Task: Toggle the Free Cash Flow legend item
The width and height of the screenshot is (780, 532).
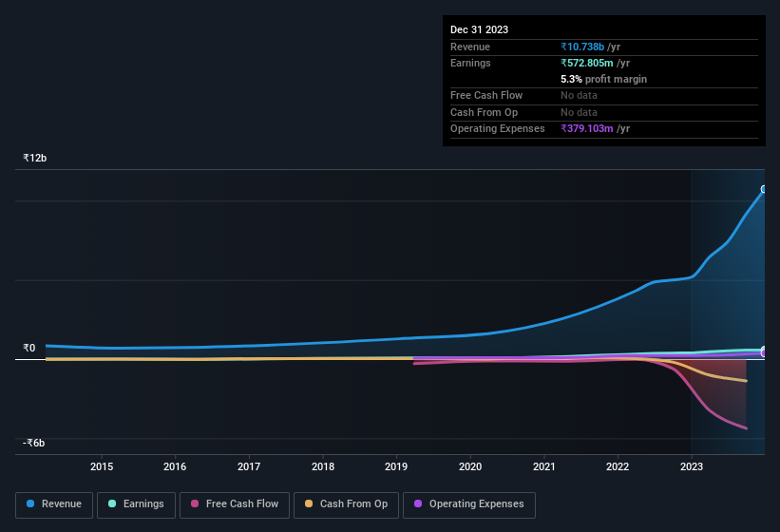Action: (x=235, y=504)
